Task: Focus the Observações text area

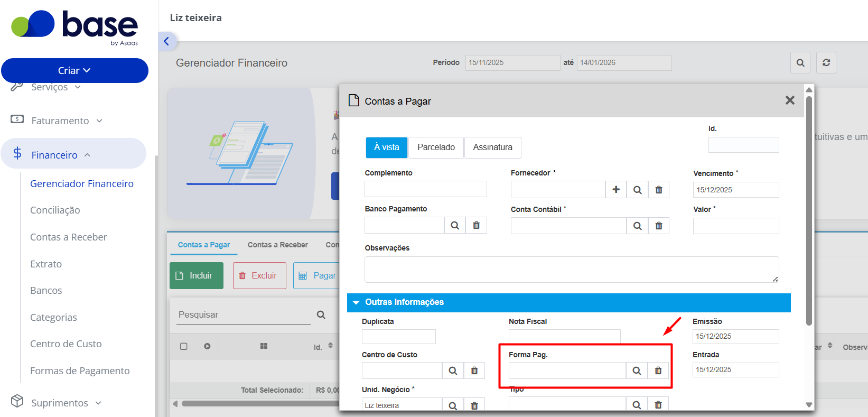Action: coord(572,270)
